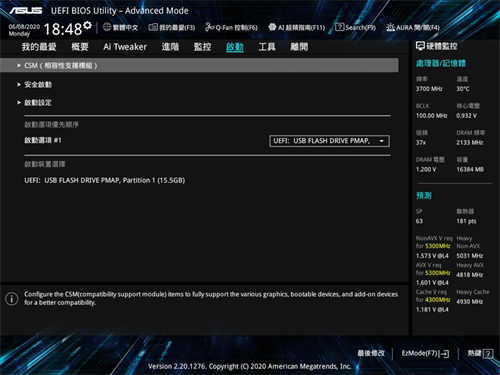Expand the CSM compatibility support submenu
This screenshot has height=375, width=500.
(x=199, y=66)
